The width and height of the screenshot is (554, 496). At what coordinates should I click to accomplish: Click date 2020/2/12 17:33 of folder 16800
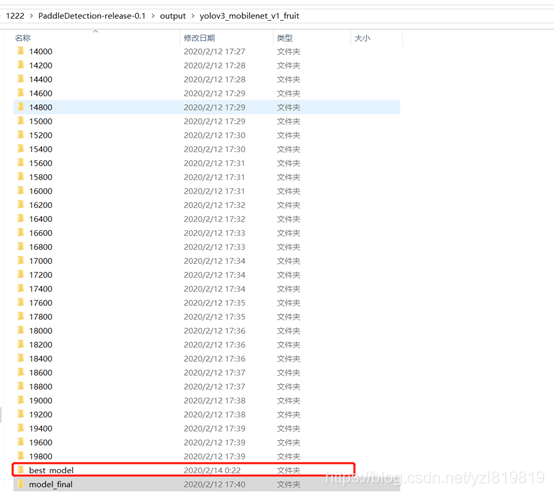pyautogui.click(x=214, y=247)
